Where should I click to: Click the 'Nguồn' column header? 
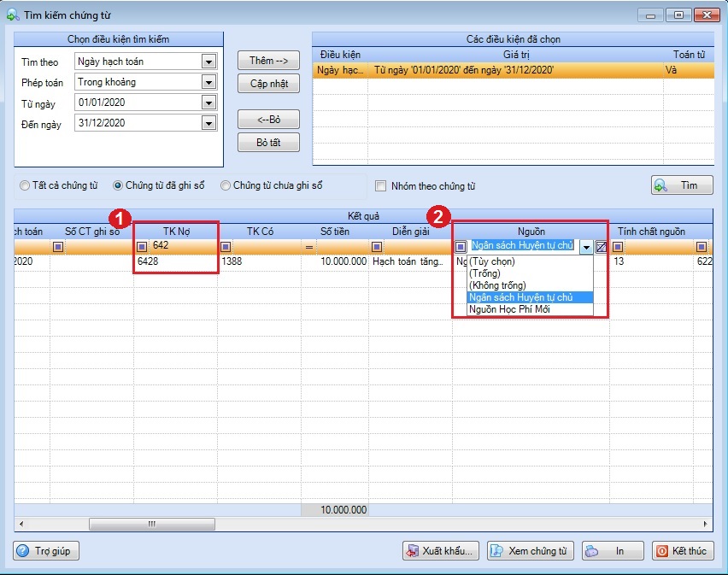click(531, 232)
